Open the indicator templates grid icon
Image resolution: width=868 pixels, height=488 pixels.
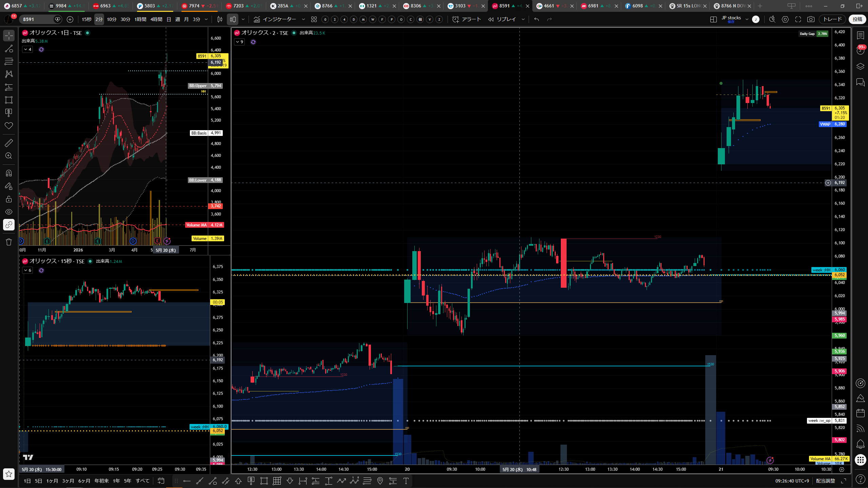click(314, 19)
